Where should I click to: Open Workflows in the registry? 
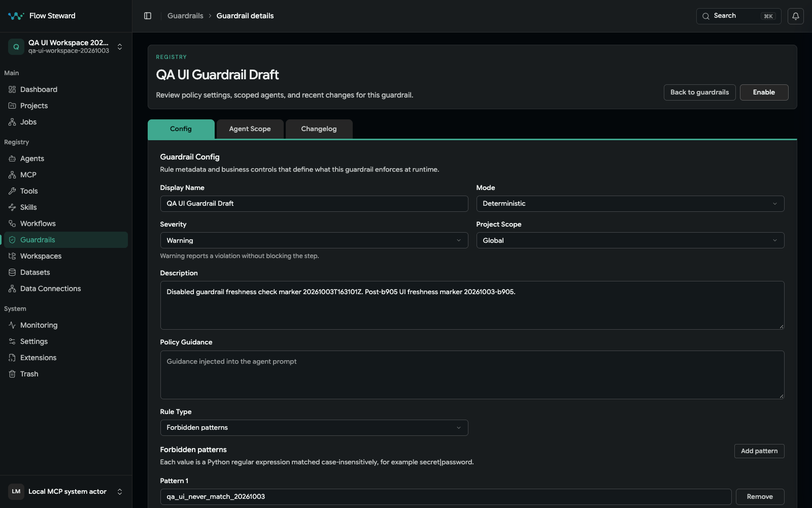[x=66, y=224]
